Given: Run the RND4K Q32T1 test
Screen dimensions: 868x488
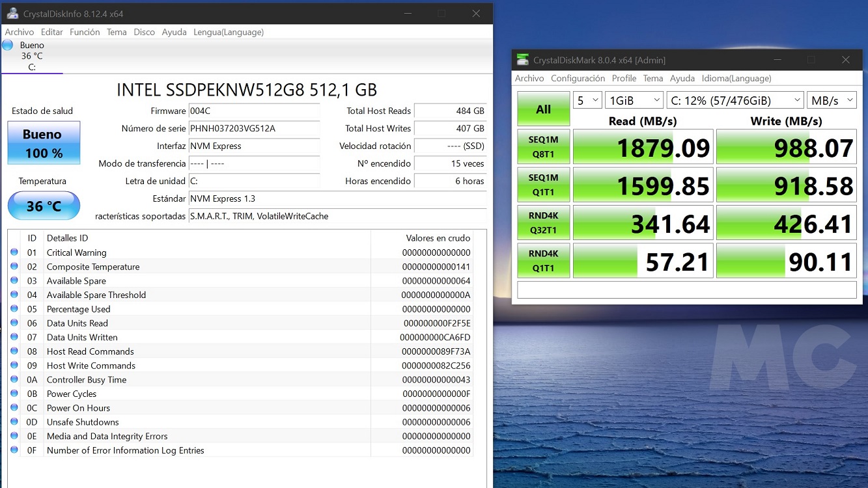Looking at the screenshot, I should (x=543, y=223).
